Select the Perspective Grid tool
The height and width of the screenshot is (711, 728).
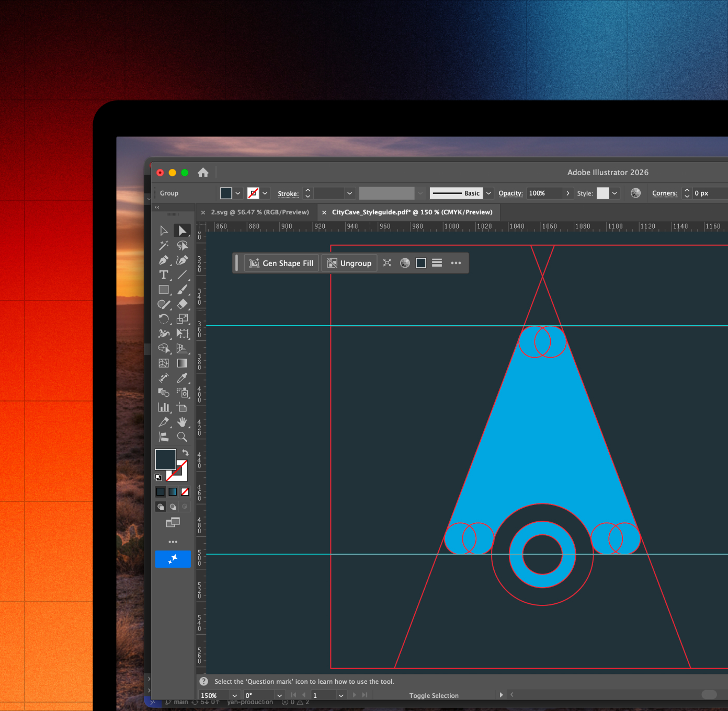point(182,348)
